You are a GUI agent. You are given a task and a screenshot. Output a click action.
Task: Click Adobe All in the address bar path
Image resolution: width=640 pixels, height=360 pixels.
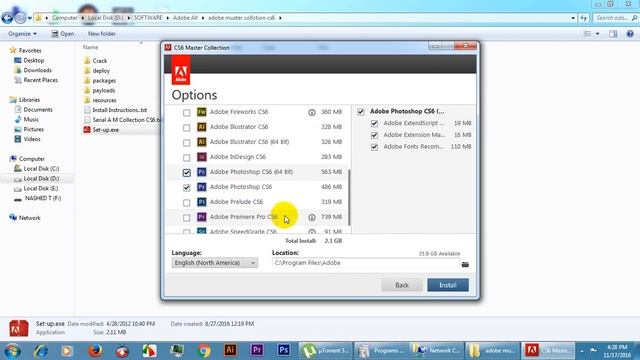(185, 18)
